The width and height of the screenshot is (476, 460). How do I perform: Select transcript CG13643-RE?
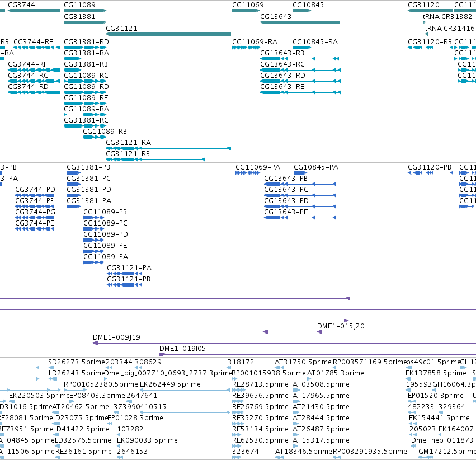click(300, 92)
